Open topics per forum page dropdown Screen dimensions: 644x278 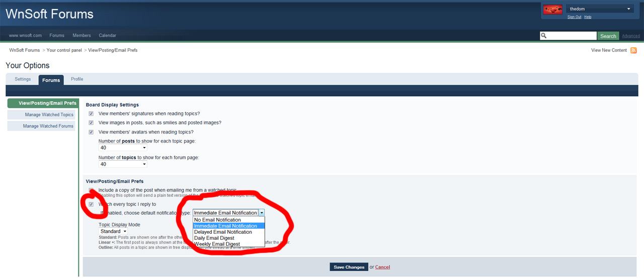123,164
